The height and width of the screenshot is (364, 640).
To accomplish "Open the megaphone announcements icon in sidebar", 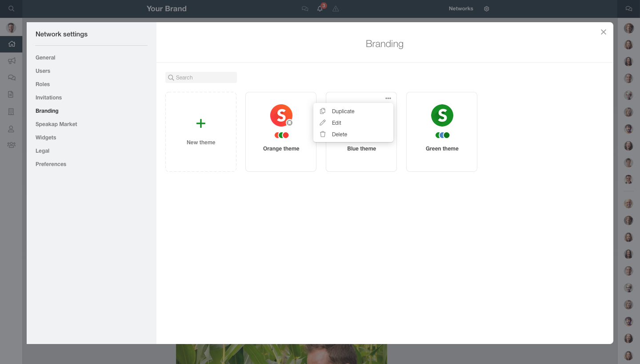I will [12, 61].
